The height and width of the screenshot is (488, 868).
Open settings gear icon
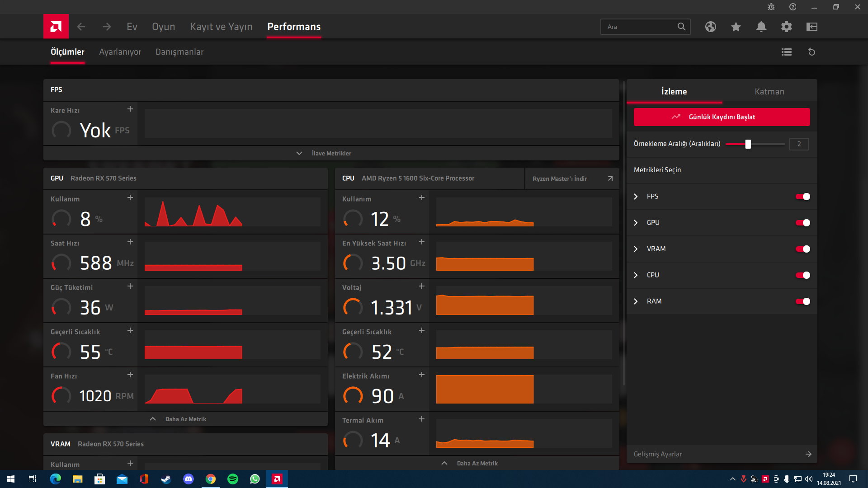coord(787,27)
